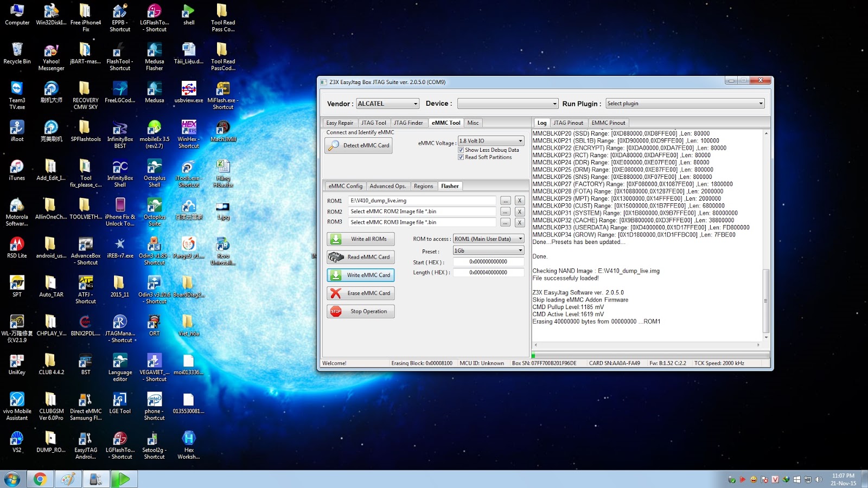This screenshot has width=868, height=488.
Task: Click the Stop Operation button
Action: coord(361,311)
